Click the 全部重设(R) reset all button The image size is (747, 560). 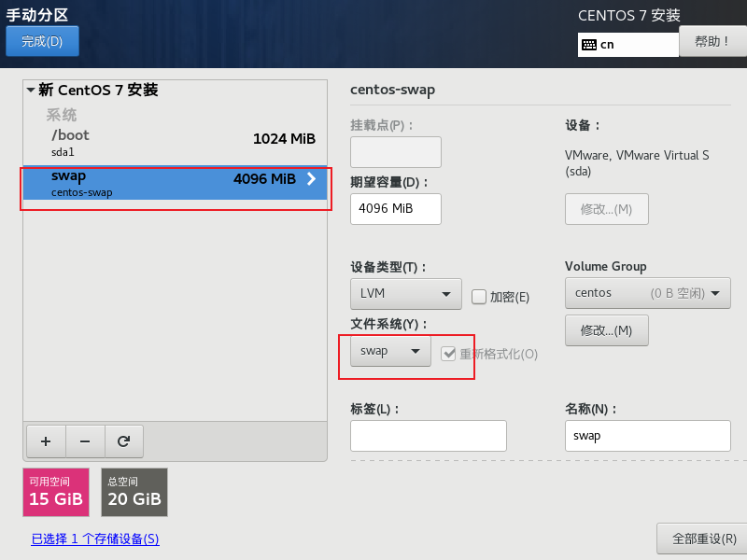pyautogui.click(x=704, y=539)
